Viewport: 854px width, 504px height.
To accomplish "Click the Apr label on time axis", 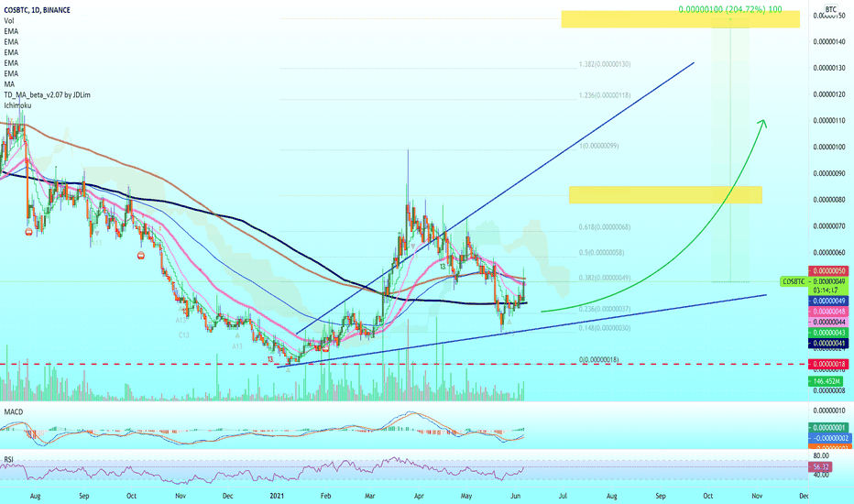I will [x=418, y=496].
